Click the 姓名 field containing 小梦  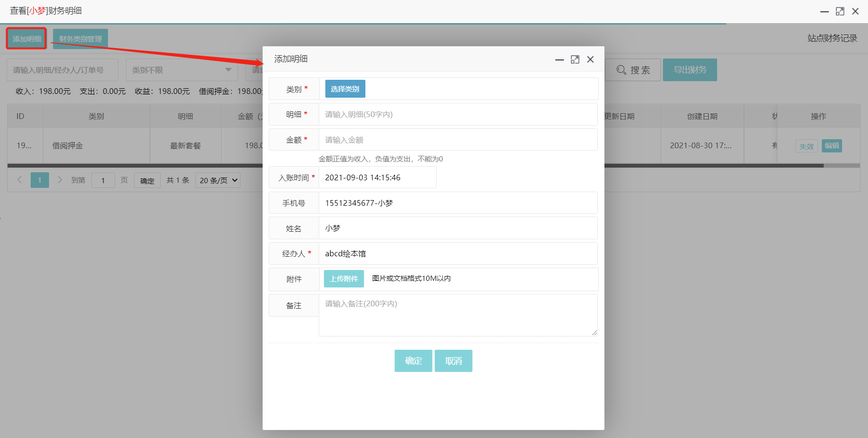pyautogui.click(x=458, y=228)
